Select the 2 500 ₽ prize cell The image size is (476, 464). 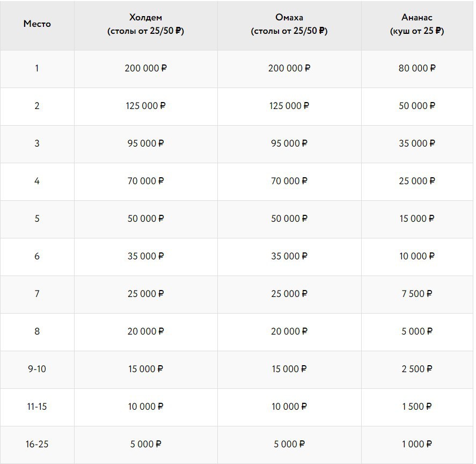[x=417, y=369]
